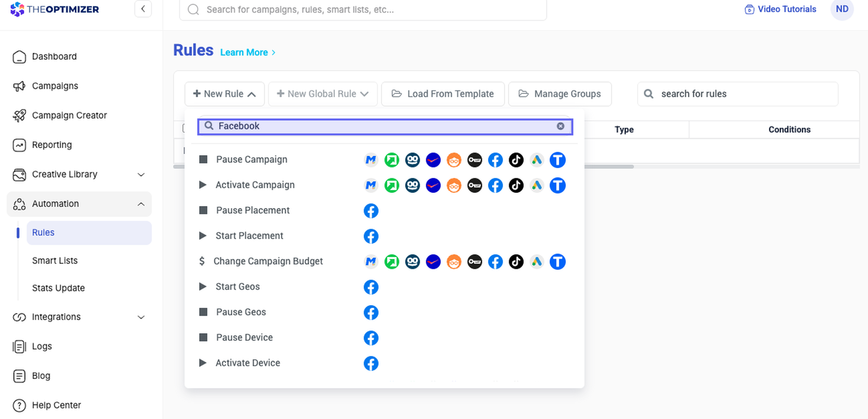Click the Facebook icon in Change Campaign Budget row

496,262
